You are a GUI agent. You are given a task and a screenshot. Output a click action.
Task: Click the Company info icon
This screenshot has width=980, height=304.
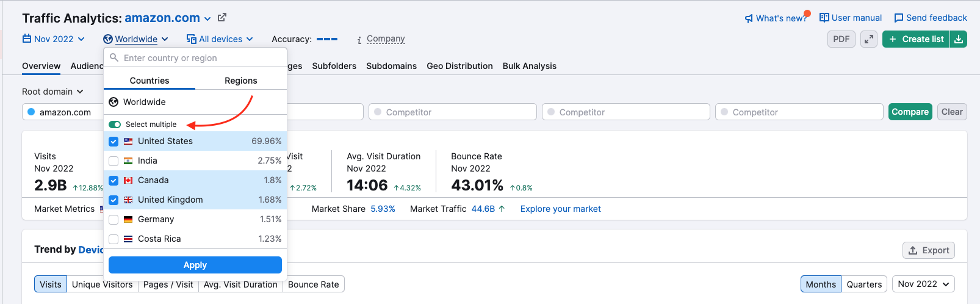point(359,40)
